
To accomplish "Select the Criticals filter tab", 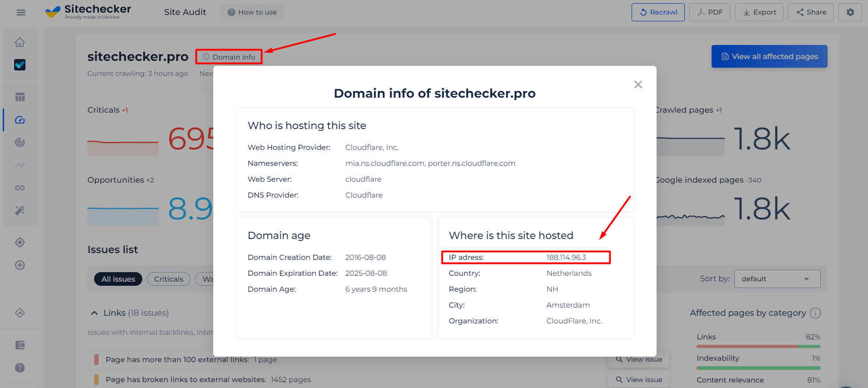I will 169,279.
